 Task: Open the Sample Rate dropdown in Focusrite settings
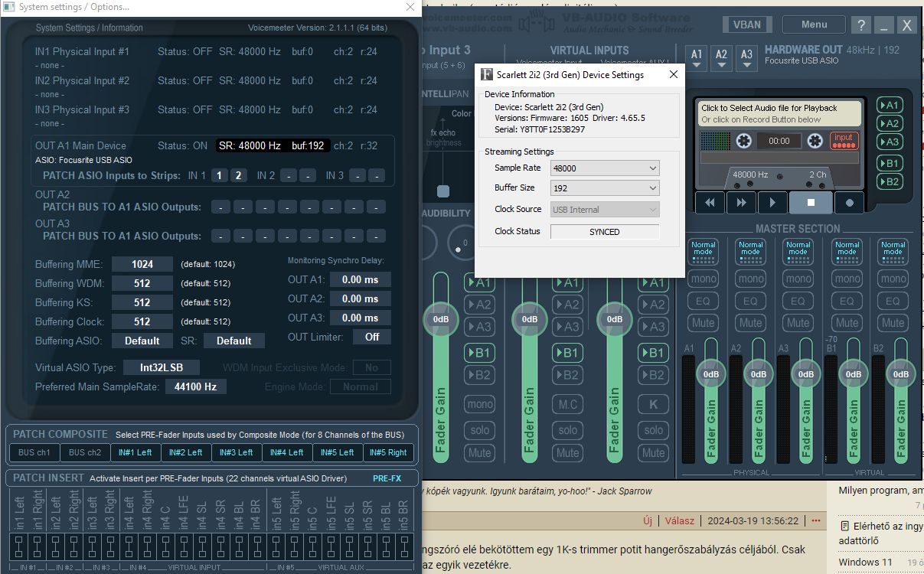[605, 168]
